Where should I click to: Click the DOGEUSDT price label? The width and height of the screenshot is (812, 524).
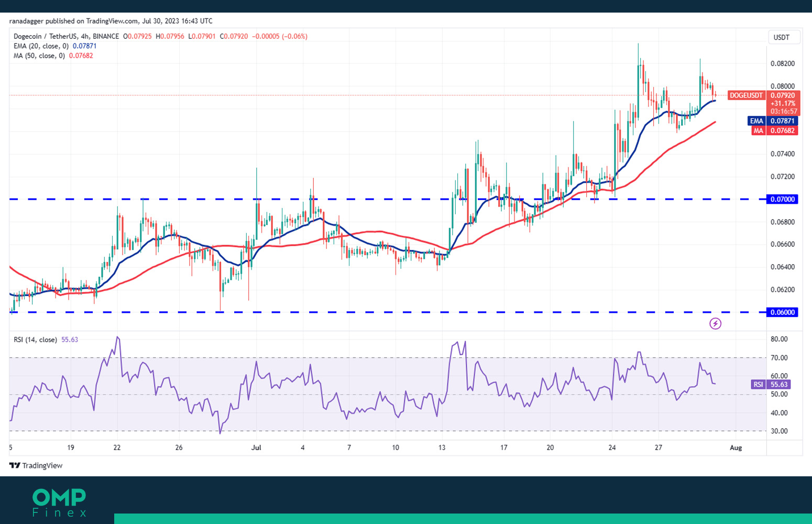(746, 95)
